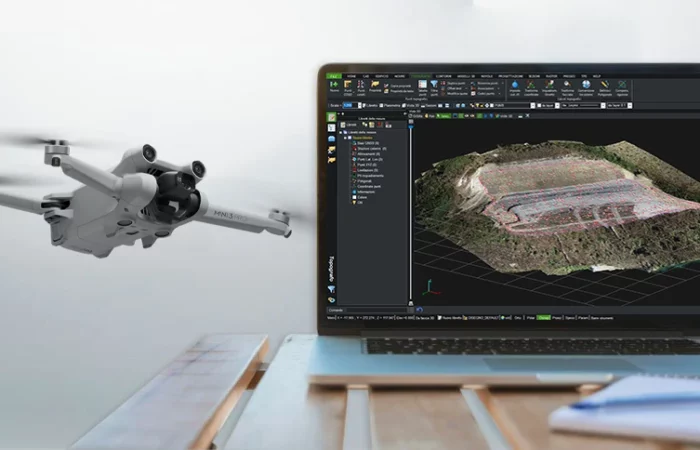Switch view to Planimetria in toolbar

pos(390,105)
